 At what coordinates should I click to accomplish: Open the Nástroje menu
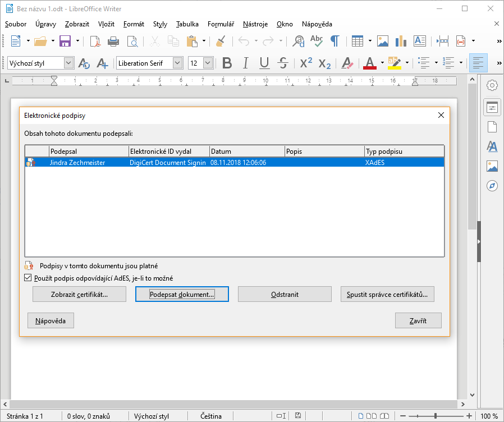(255, 24)
